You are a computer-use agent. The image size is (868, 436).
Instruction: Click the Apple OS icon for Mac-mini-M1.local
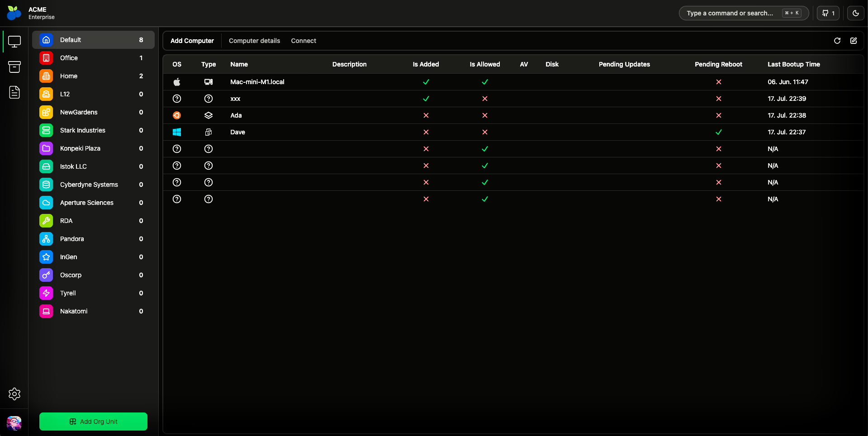click(177, 82)
